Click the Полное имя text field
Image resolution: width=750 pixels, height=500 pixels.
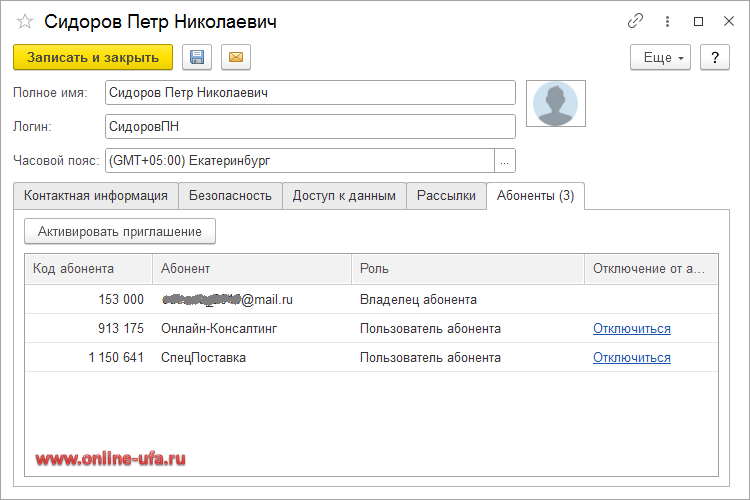click(x=310, y=93)
